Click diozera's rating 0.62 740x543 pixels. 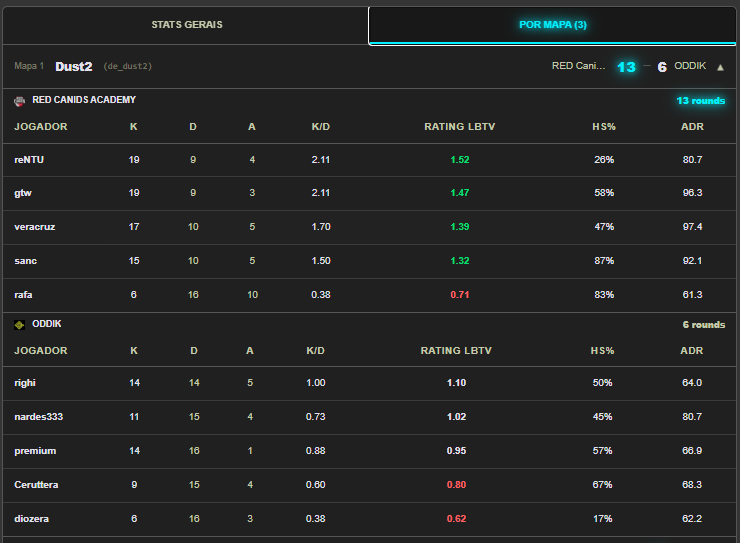(456, 519)
